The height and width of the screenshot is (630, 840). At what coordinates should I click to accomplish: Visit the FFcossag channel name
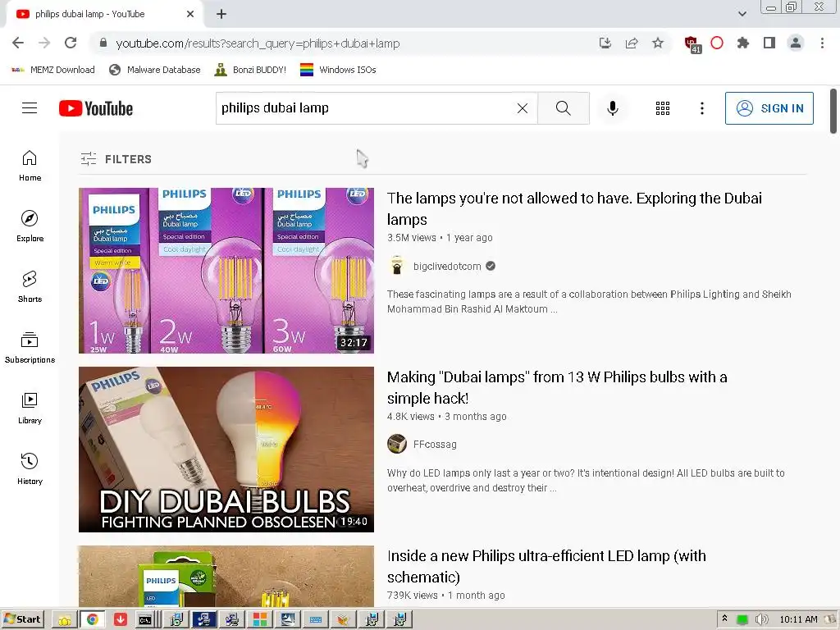pyautogui.click(x=435, y=445)
